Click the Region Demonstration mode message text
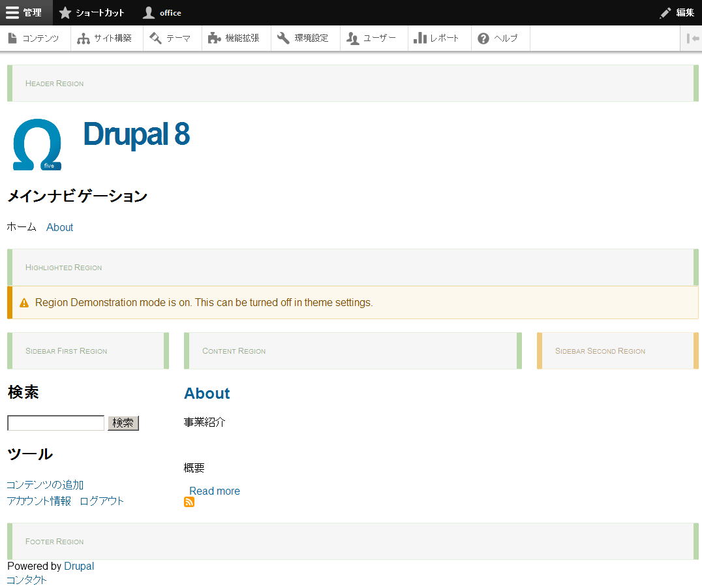Image resolution: width=702 pixels, height=588 pixels. 204,303
